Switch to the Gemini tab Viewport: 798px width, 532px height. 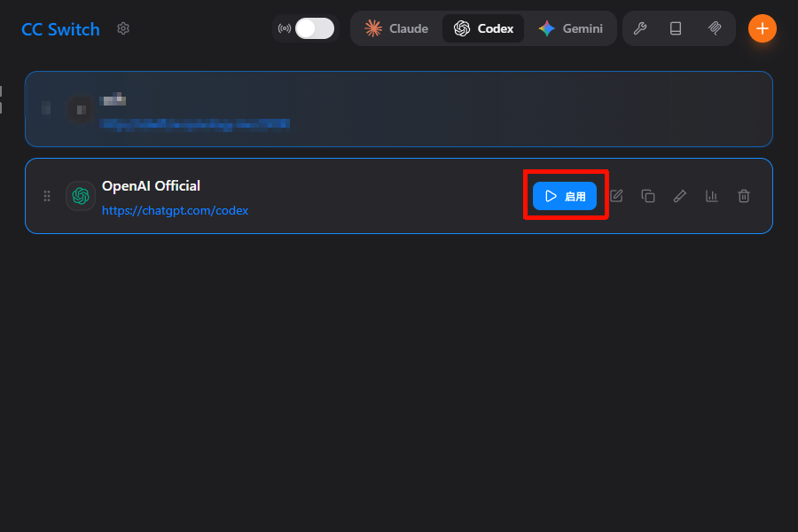click(x=570, y=28)
